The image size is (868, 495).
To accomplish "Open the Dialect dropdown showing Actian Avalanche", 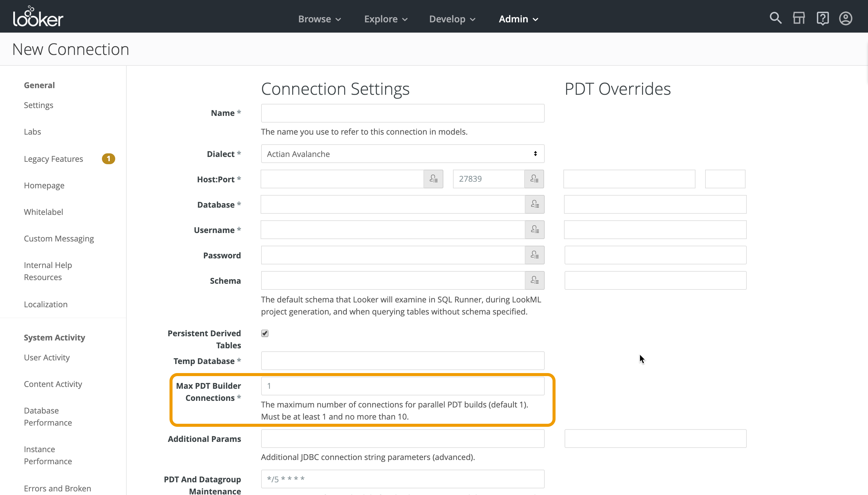I will (x=402, y=154).
